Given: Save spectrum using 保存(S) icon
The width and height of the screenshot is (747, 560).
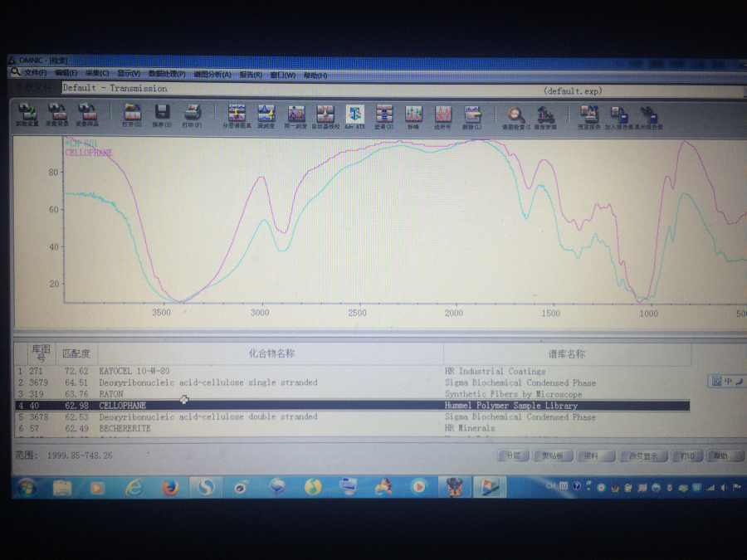Looking at the screenshot, I should click(162, 115).
